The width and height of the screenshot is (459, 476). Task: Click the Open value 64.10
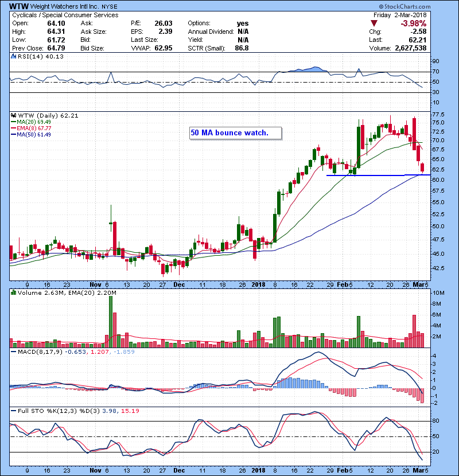point(56,24)
